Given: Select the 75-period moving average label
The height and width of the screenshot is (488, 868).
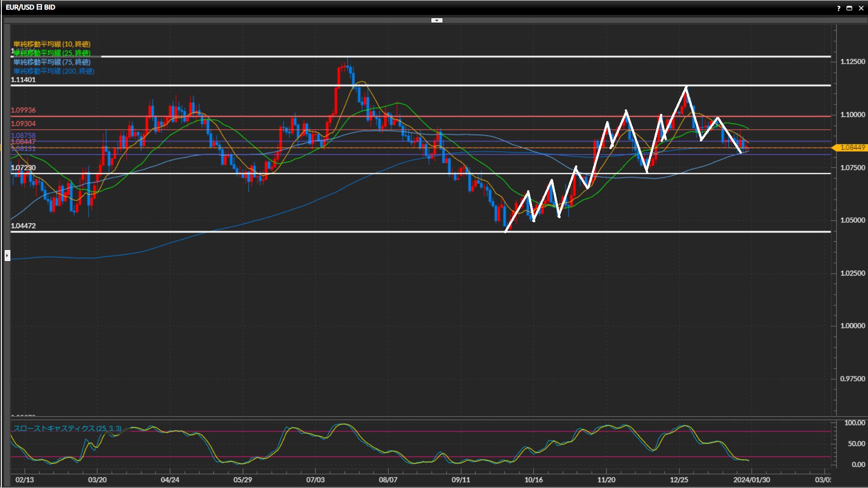Looking at the screenshot, I should (x=52, y=62).
